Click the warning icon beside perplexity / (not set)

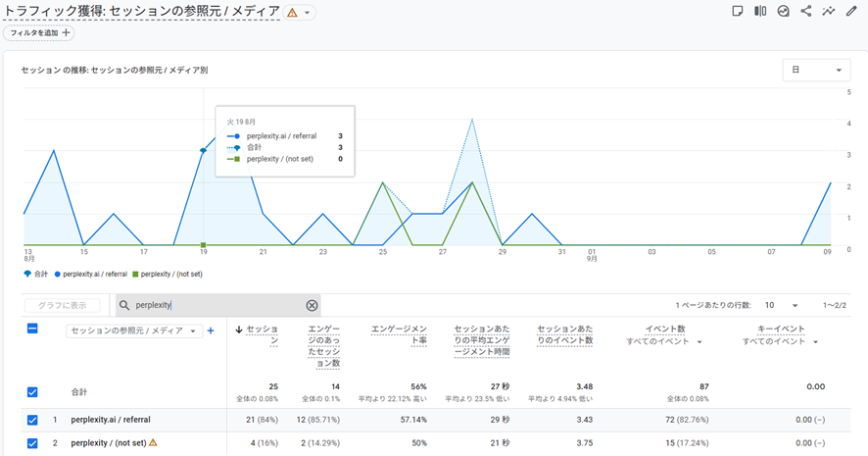153,442
